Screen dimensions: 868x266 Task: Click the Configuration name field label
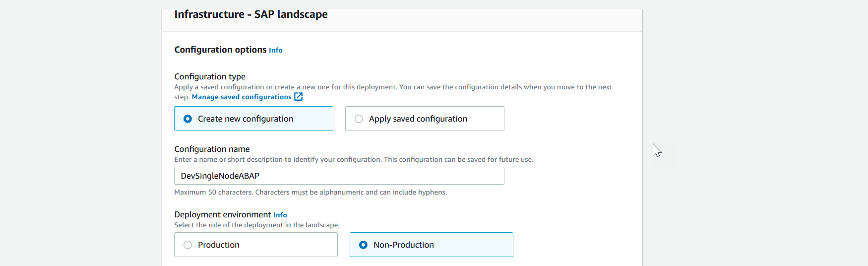pos(212,149)
